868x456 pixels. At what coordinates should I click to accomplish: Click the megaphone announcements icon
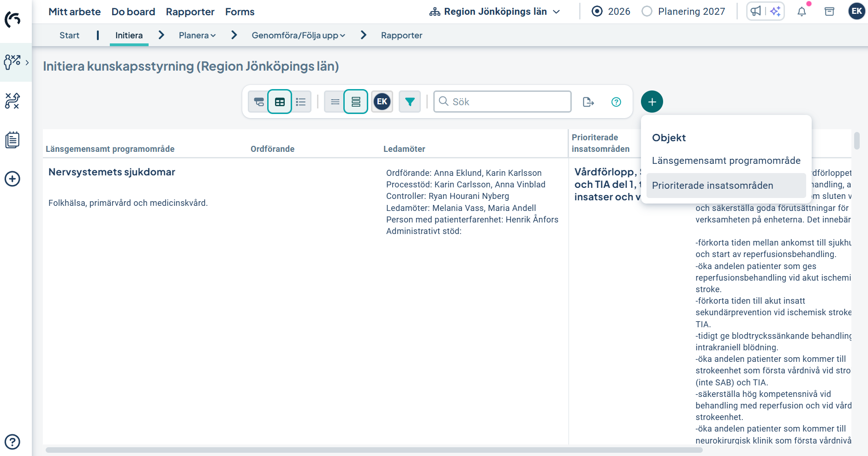point(756,11)
